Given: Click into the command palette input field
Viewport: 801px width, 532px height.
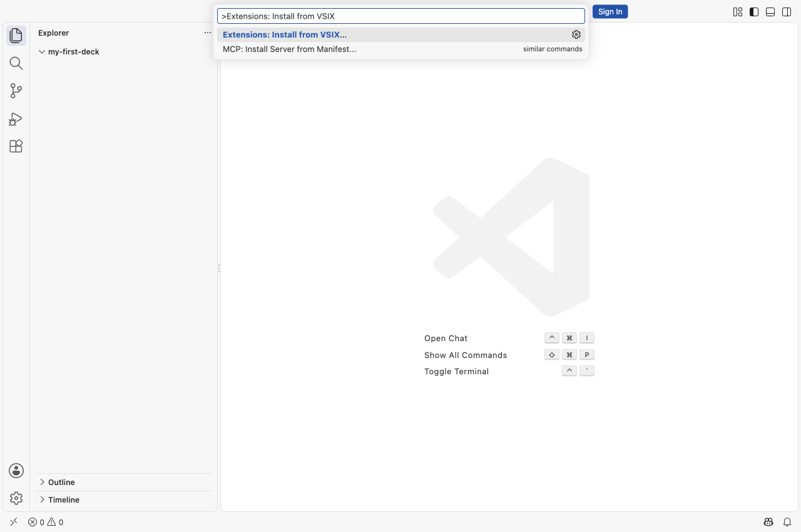Looking at the screenshot, I should (401, 16).
